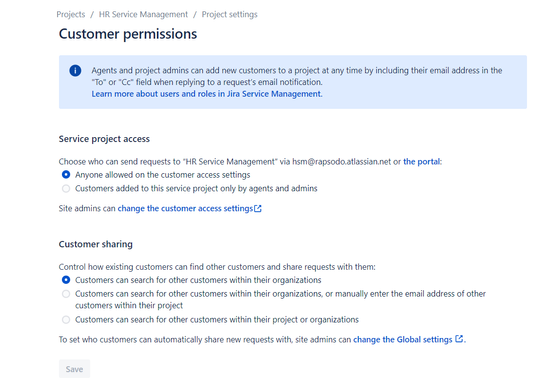
Task: Click external link icon after Global settings
Action: point(459,339)
